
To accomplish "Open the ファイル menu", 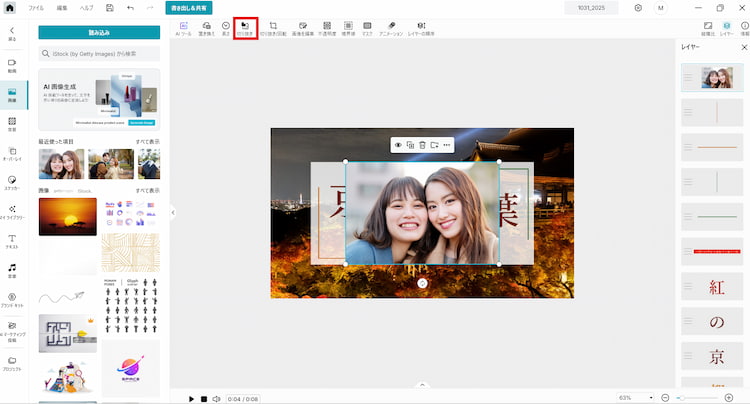I will (36, 8).
